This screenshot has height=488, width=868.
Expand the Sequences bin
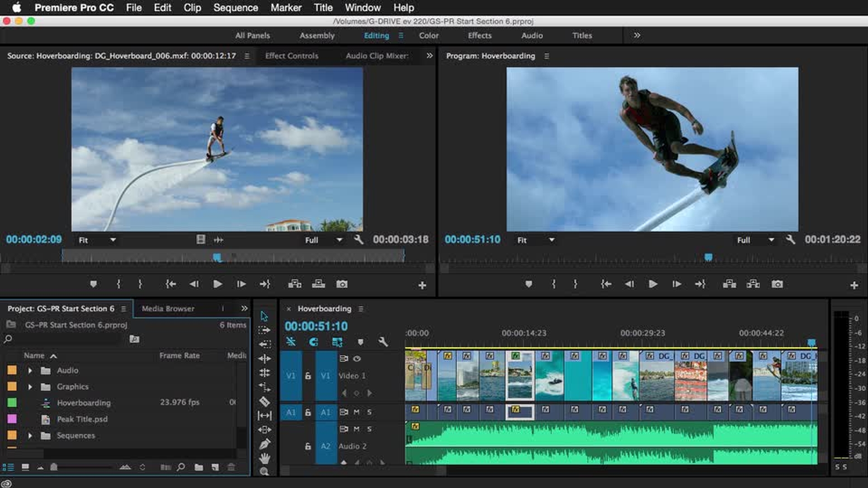[30, 436]
